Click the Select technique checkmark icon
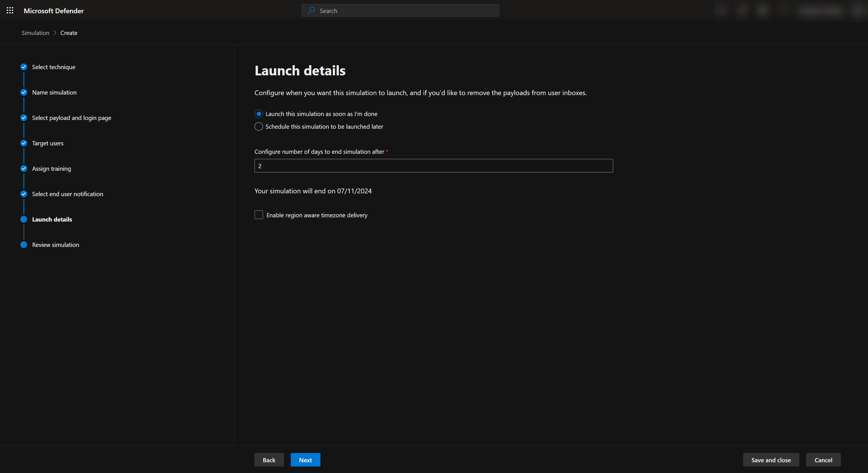The width and height of the screenshot is (868, 473). 23,67
